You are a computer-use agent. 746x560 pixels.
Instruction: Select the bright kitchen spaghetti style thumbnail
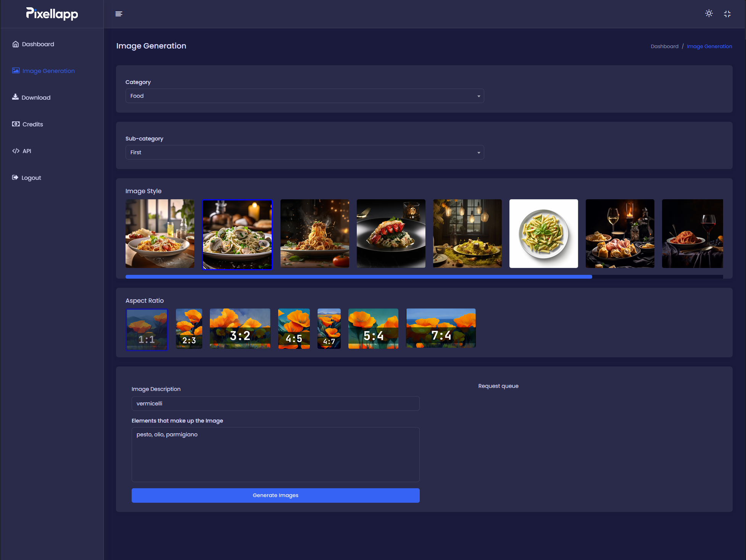pos(160,233)
